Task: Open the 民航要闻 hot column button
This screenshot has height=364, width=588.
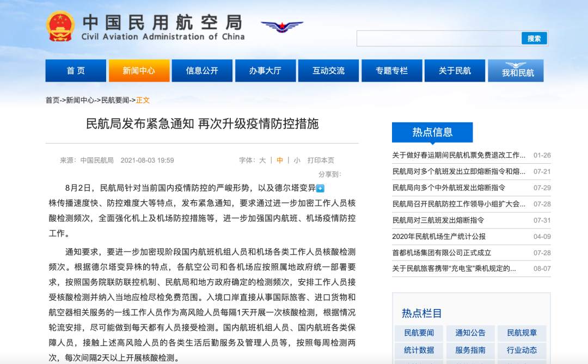Action: tap(419, 333)
